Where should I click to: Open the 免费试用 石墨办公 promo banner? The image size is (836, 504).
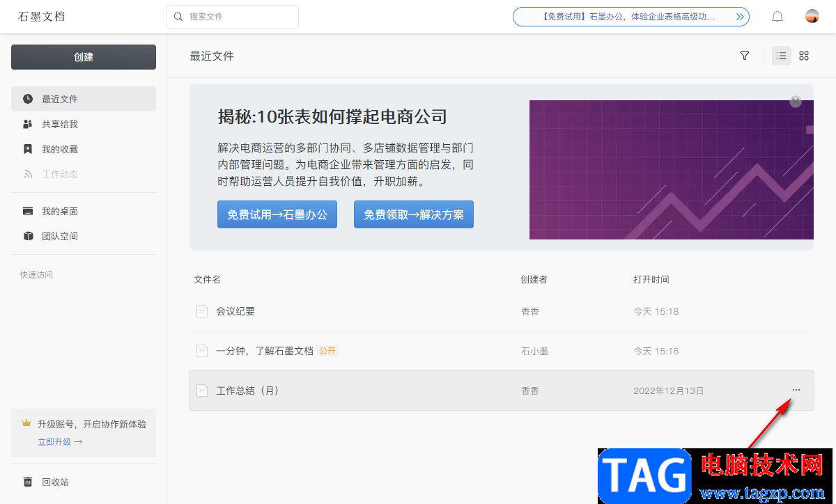tap(631, 17)
